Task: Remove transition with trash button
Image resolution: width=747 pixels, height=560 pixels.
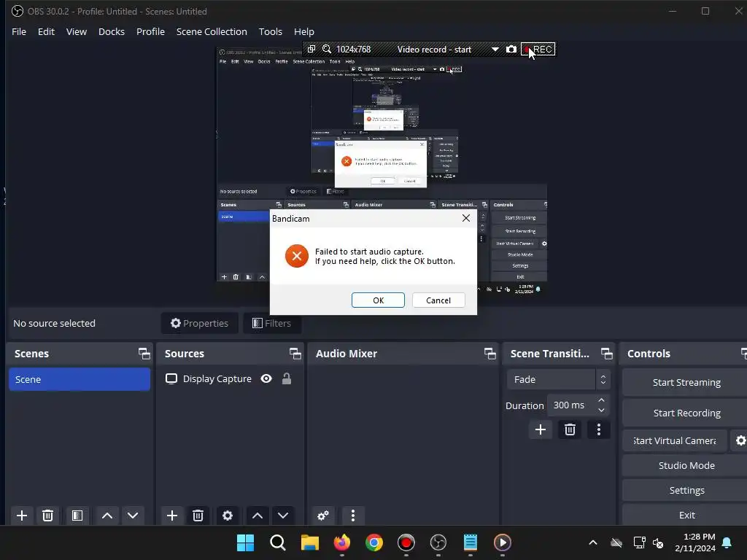Action: pyautogui.click(x=570, y=429)
